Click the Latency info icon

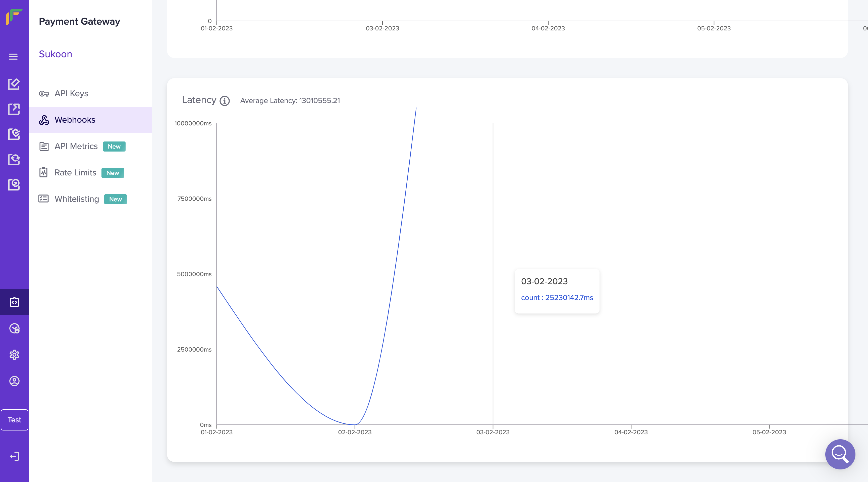pos(225,101)
